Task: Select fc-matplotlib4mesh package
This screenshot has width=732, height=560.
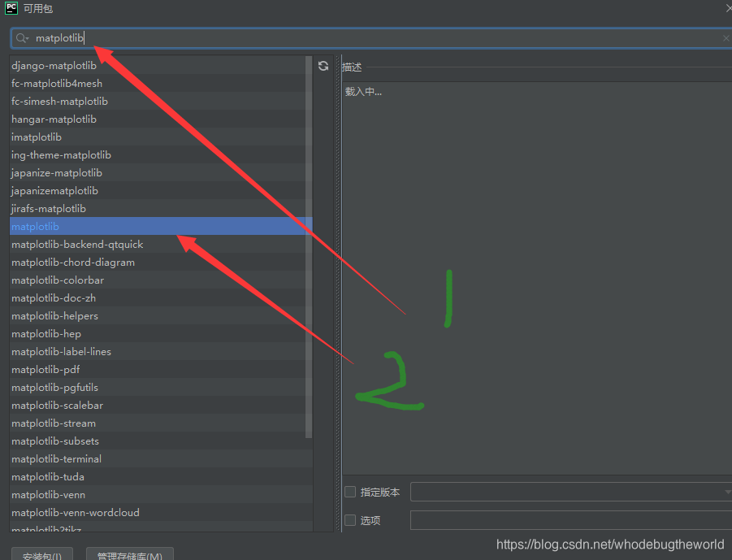Action: pyautogui.click(x=161, y=83)
